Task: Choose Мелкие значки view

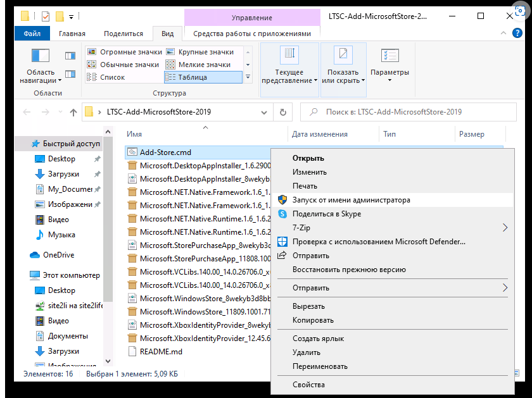Action: (198, 65)
